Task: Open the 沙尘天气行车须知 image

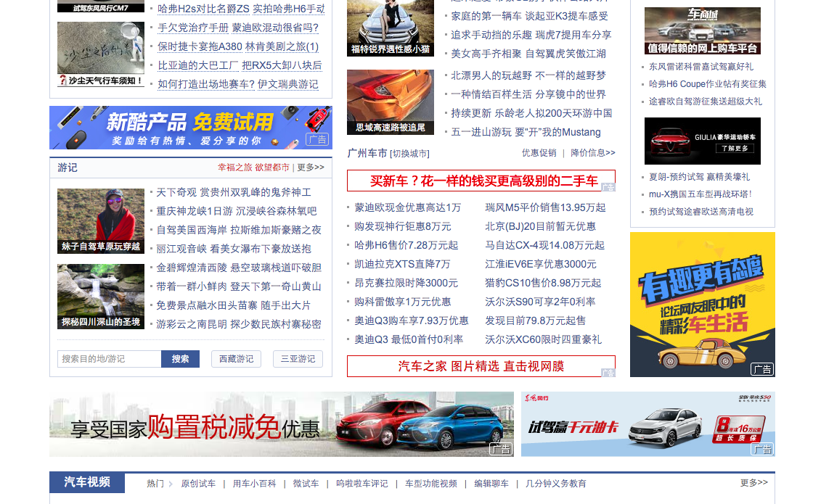Action: pyautogui.click(x=101, y=54)
